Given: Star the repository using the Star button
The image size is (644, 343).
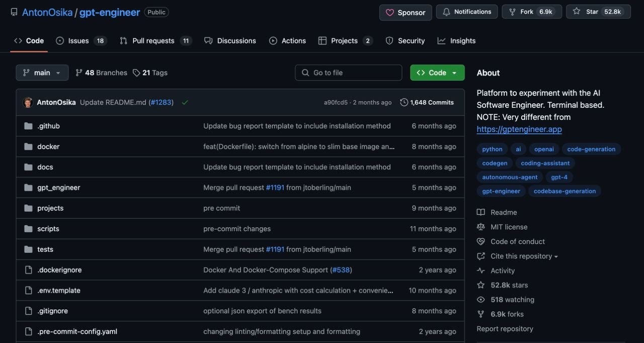Looking at the screenshot, I should [x=598, y=12].
